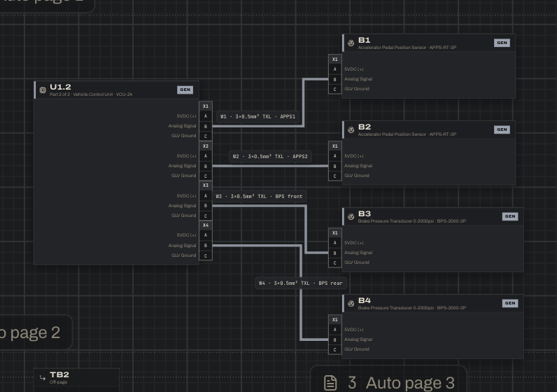Select connector X2 header on U1.2

click(206, 146)
